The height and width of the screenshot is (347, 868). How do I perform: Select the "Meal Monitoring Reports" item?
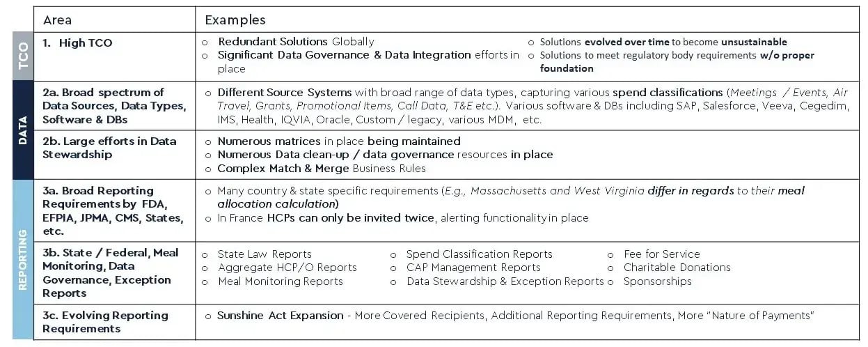(x=280, y=282)
